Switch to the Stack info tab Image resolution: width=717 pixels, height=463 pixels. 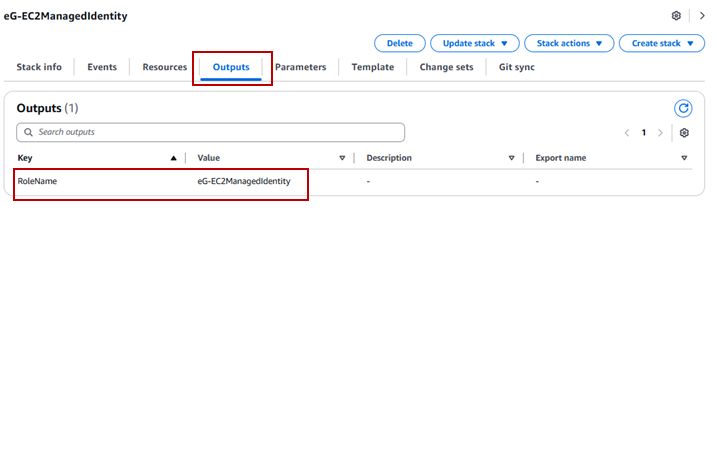point(39,67)
